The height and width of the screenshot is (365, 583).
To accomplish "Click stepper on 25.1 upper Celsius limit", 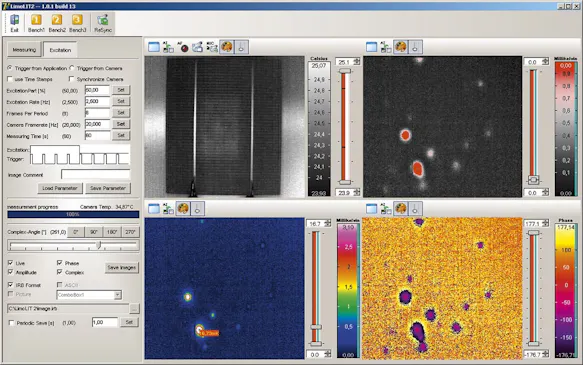I will (x=357, y=62).
